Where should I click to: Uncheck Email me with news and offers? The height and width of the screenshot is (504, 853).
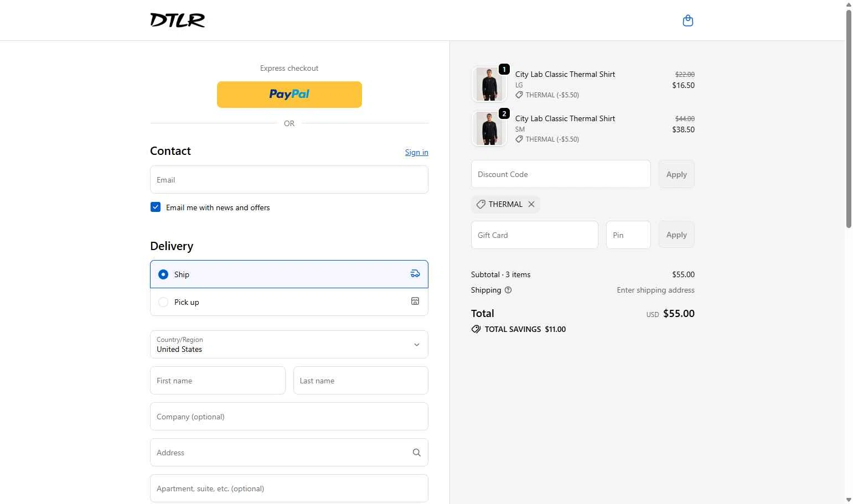click(156, 207)
